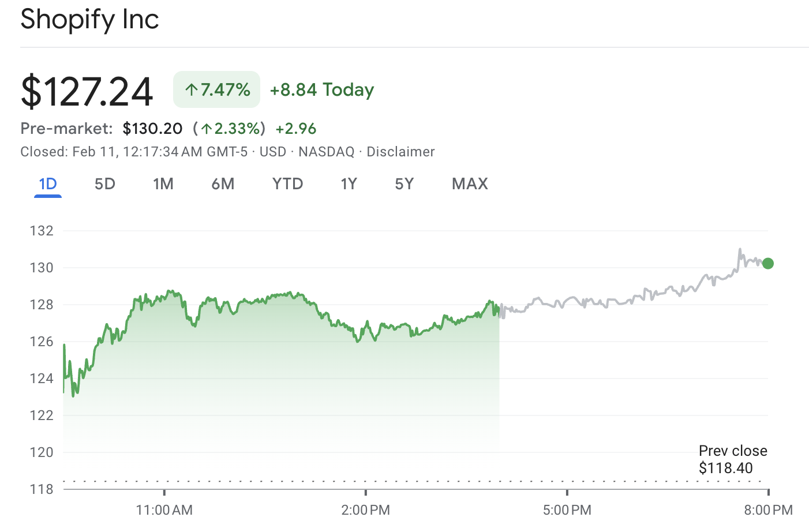809x532 pixels.
Task: Open the 1M chart view
Action: [x=163, y=183]
